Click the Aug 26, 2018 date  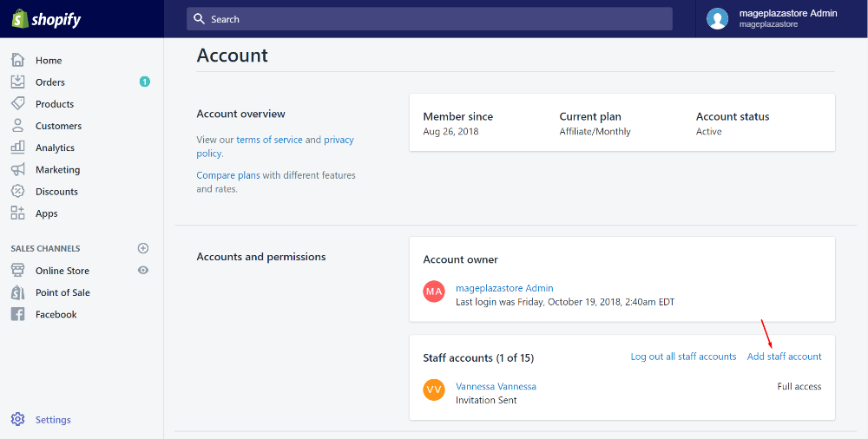pyautogui.click(x=450, y=131)
